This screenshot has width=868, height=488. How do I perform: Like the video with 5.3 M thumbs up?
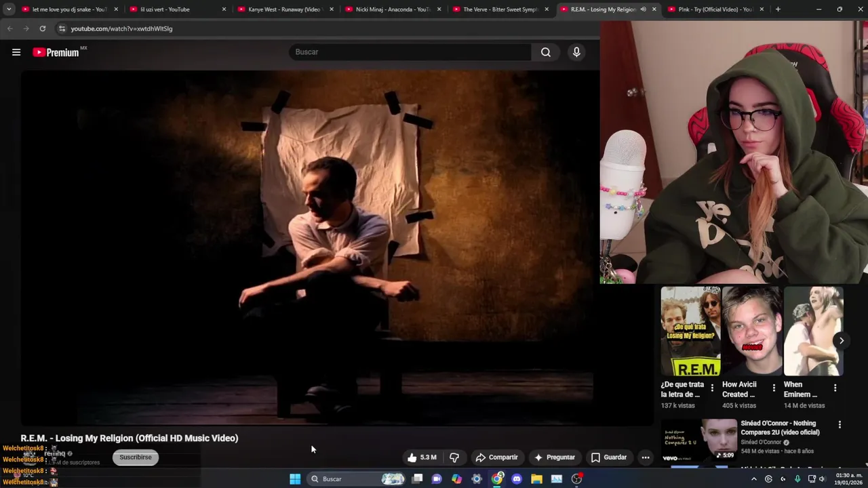pos(421,457)
